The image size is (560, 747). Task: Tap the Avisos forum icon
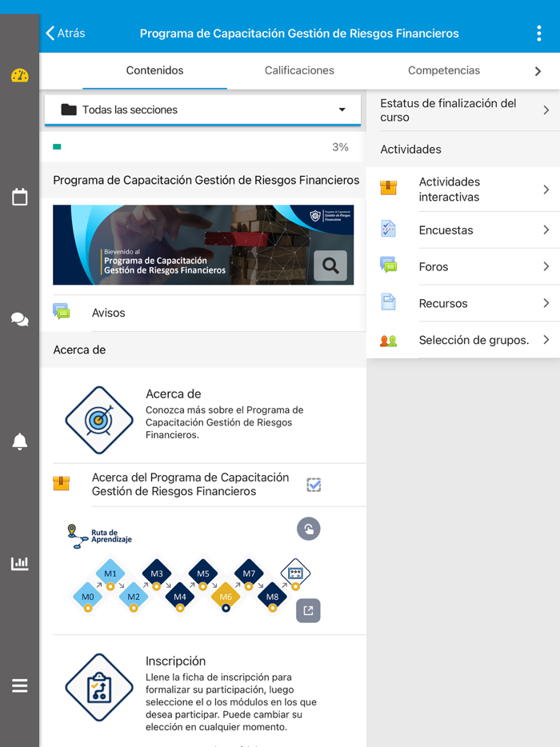[x=62, y=312]
